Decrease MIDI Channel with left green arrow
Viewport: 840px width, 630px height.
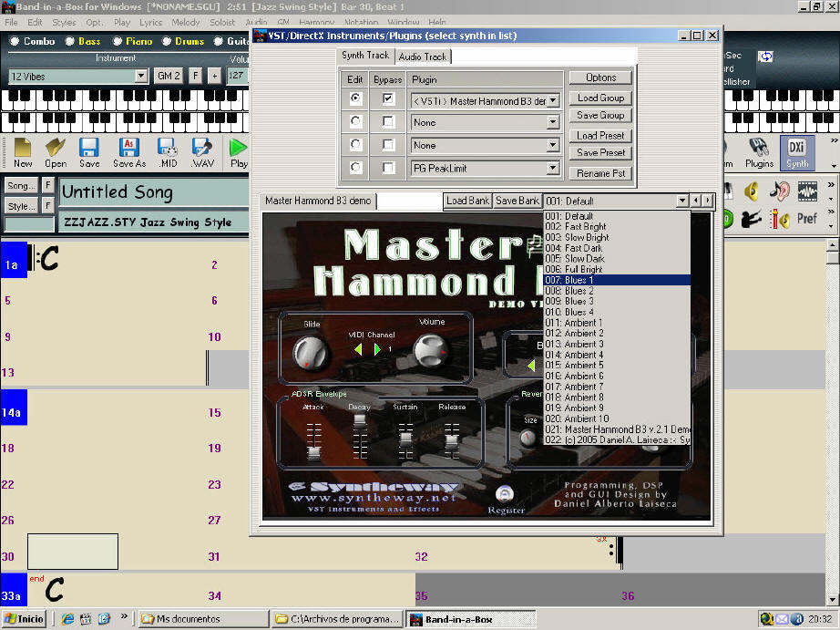pos(358,349)
